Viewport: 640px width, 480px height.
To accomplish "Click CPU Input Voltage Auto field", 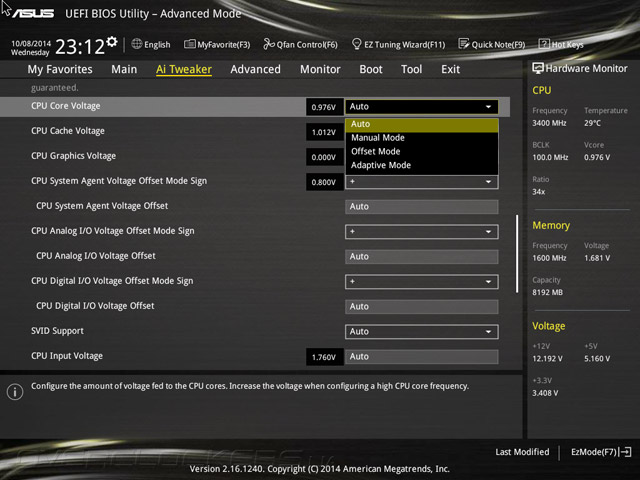I will click(422, 357).
